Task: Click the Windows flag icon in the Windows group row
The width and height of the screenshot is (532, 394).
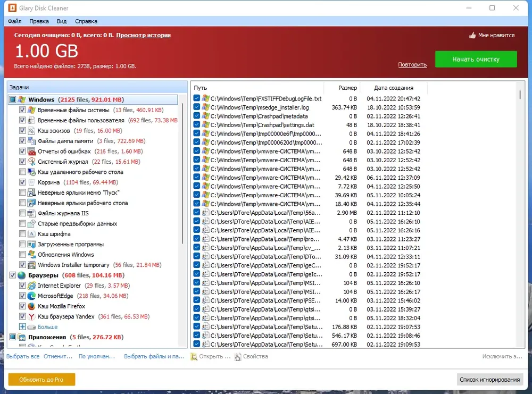Action: (x=22, y=99)
